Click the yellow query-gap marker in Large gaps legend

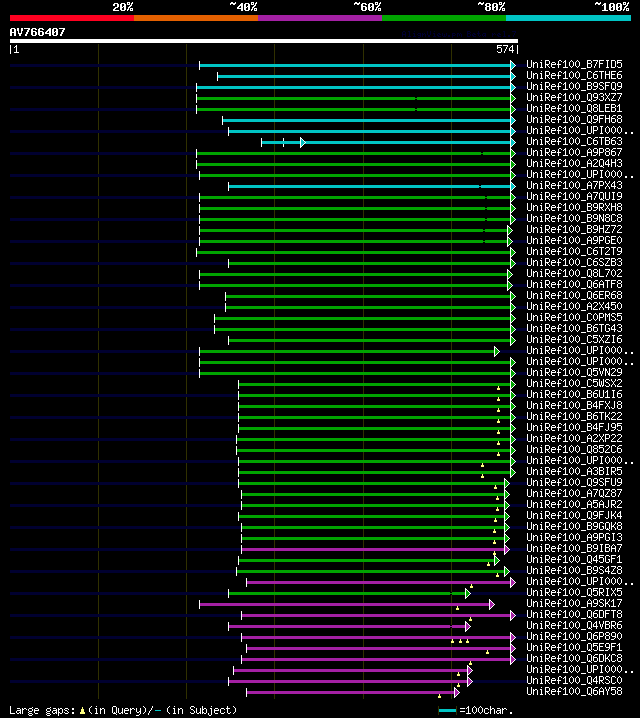click(x=82, y=711)
